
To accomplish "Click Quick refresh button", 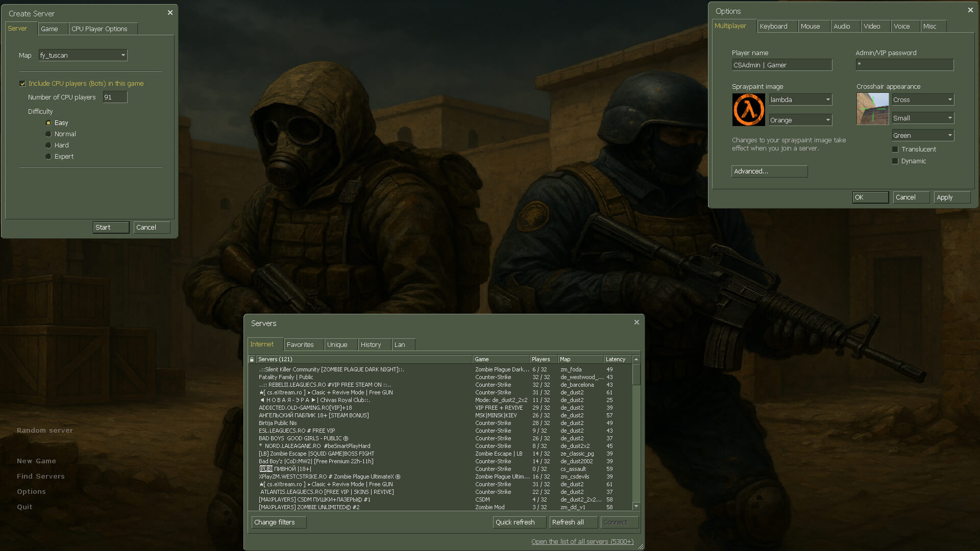I will click(519, 522).
